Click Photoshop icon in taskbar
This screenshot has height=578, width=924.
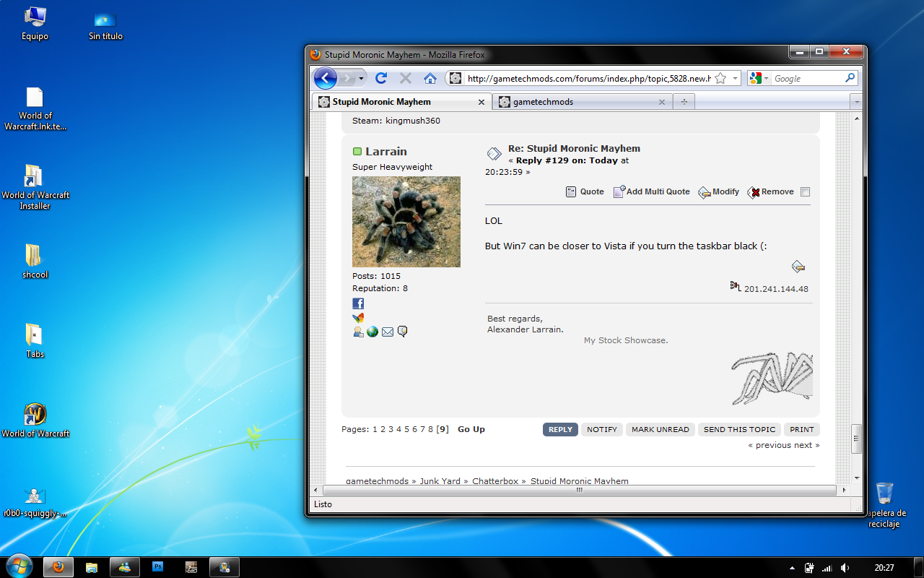click(x=158, y=567)
